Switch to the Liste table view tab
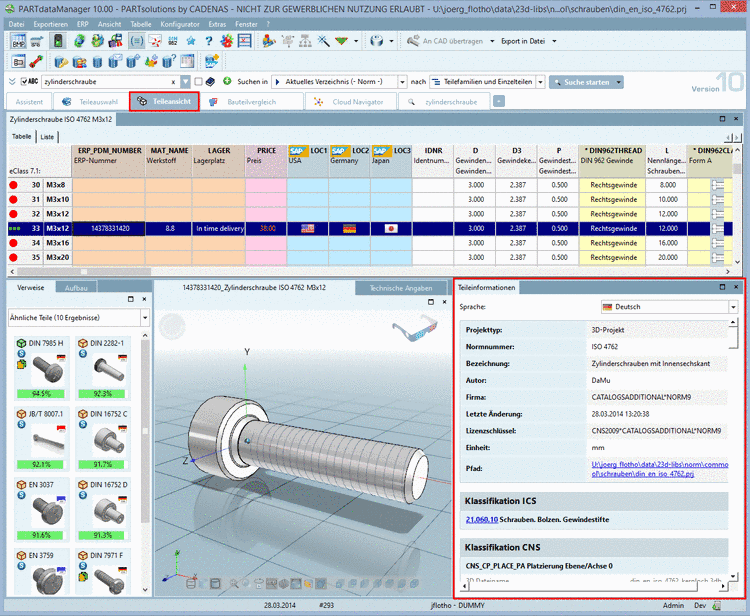750x616 pixels. 48,136
